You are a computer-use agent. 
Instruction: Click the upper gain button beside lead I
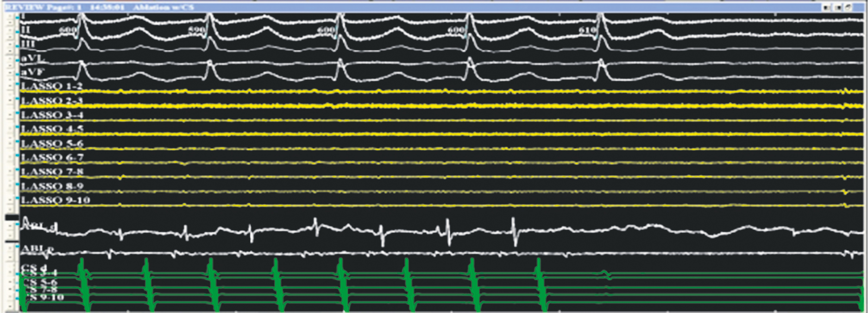(11, 15)
